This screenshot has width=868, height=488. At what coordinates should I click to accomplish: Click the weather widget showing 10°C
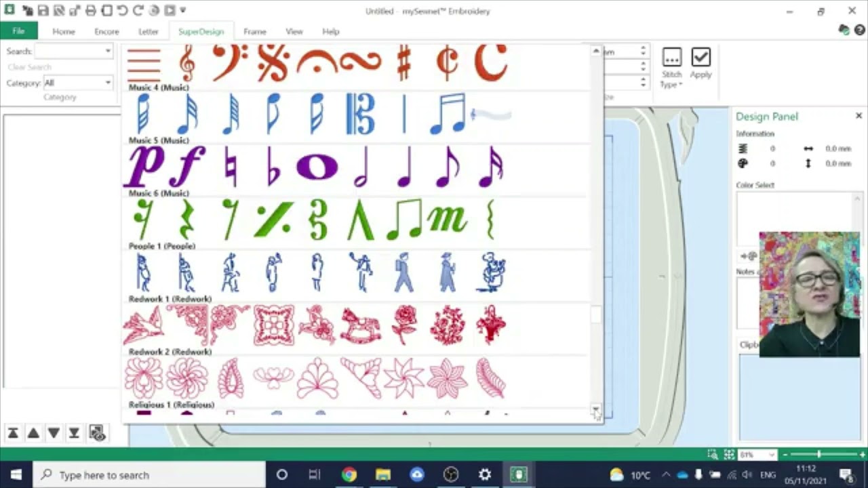[x=631, y=474]
